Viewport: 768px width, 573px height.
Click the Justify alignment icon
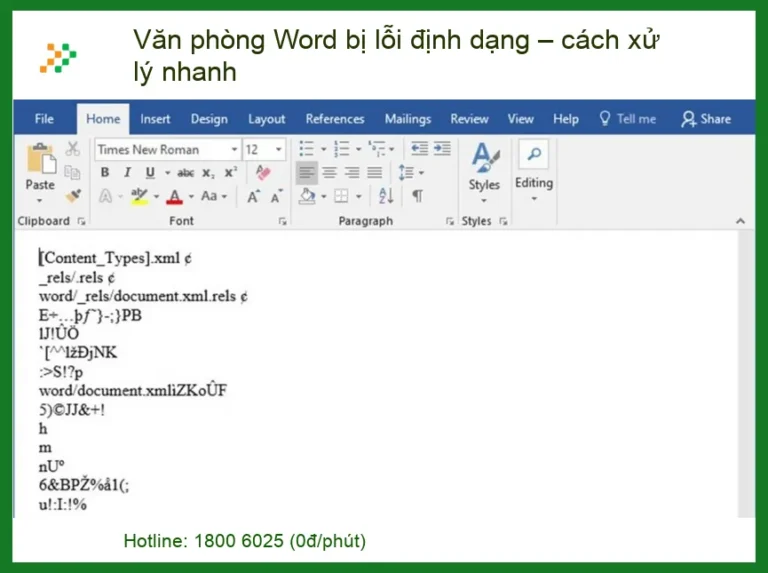tap(375, 172)
